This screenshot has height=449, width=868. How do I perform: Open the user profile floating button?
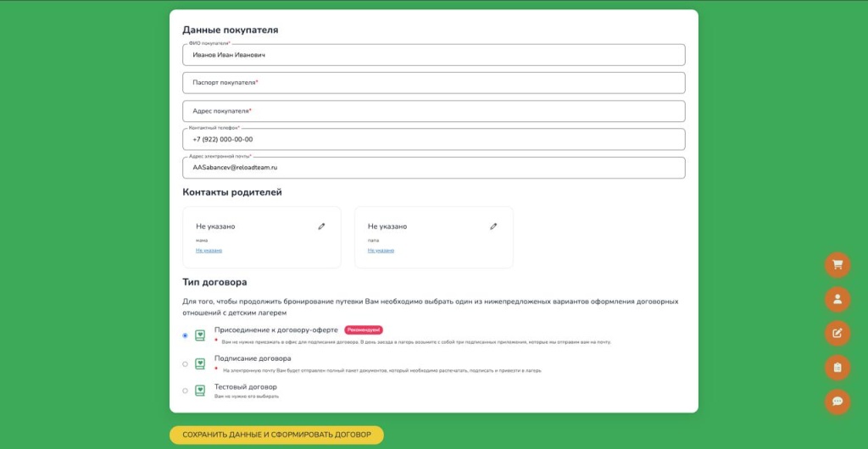(837, 298)
